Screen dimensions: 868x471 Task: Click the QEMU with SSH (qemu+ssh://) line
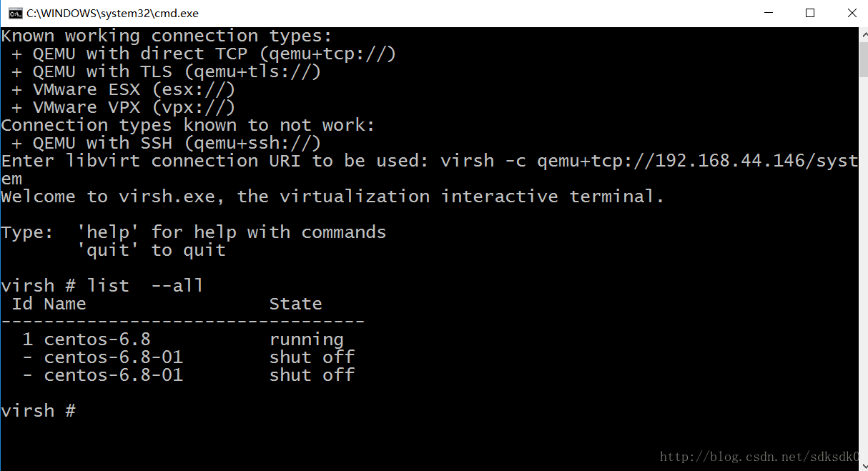pos(166,143)
